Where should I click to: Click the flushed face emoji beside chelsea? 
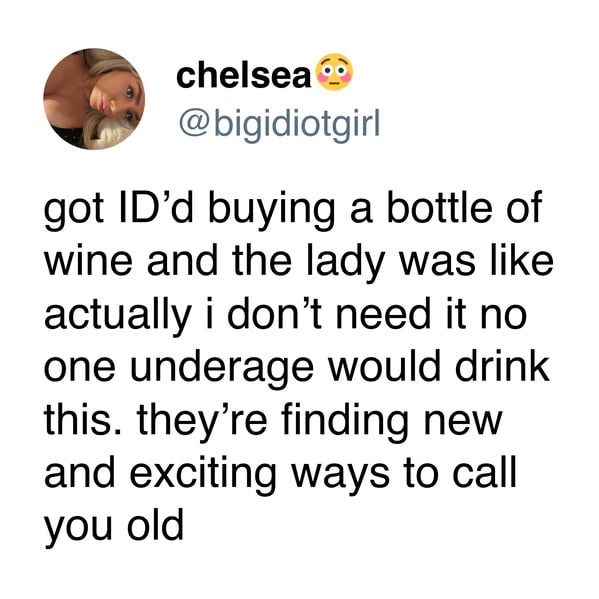coord(335,72)
